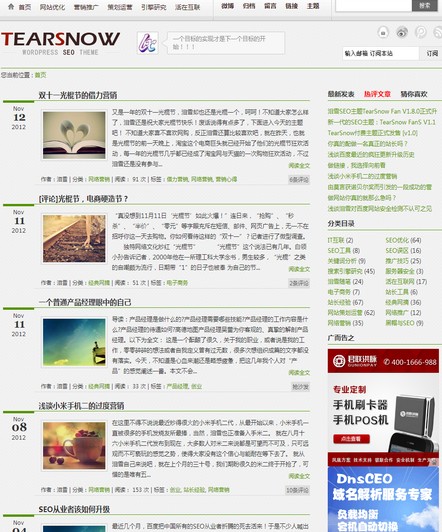Click the TEARSNOW site logo
Viewport: 442px width, 532px height.
(x=60, y=43)
